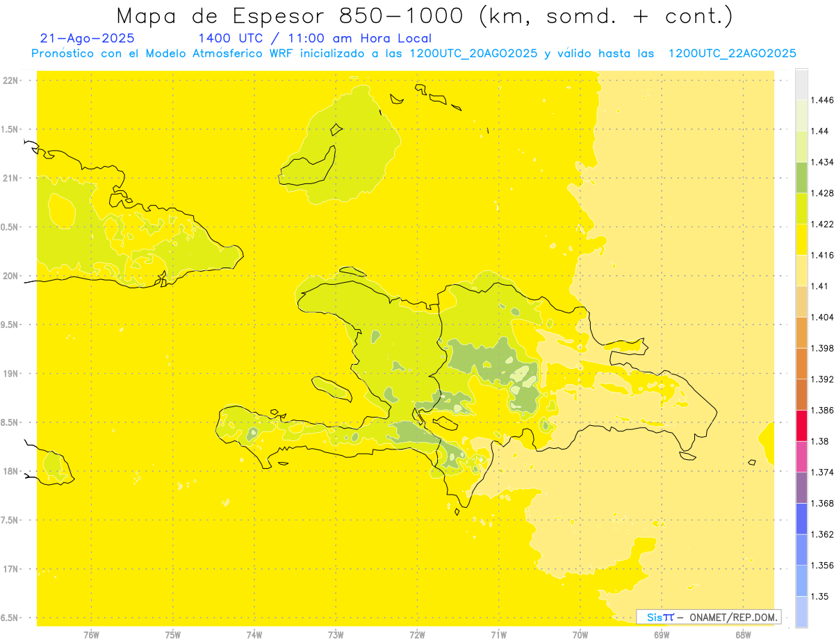Click the 'SisPI - ONAMET/REP.DOM.' credit box
This screenshot has height=644, width=834.
(709, 617)
